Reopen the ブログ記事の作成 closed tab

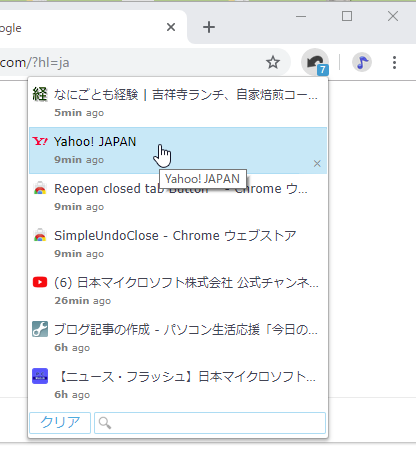point(178,338)
